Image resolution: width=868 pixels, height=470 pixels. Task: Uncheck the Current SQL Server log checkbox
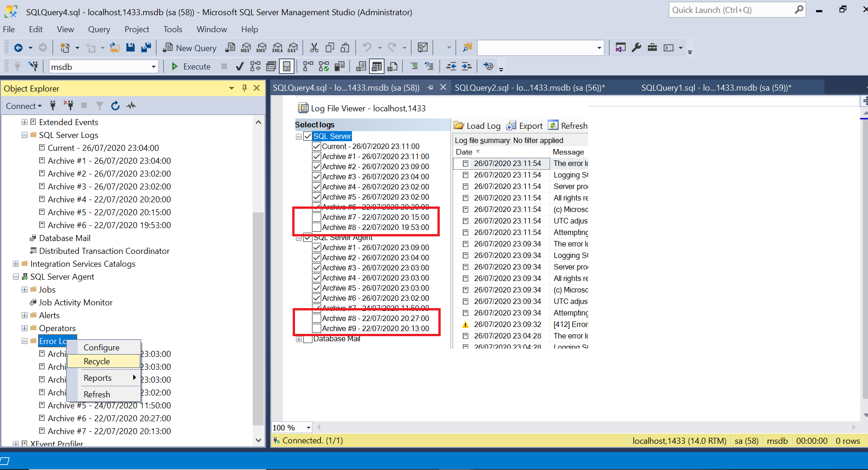tap(317, 146)
